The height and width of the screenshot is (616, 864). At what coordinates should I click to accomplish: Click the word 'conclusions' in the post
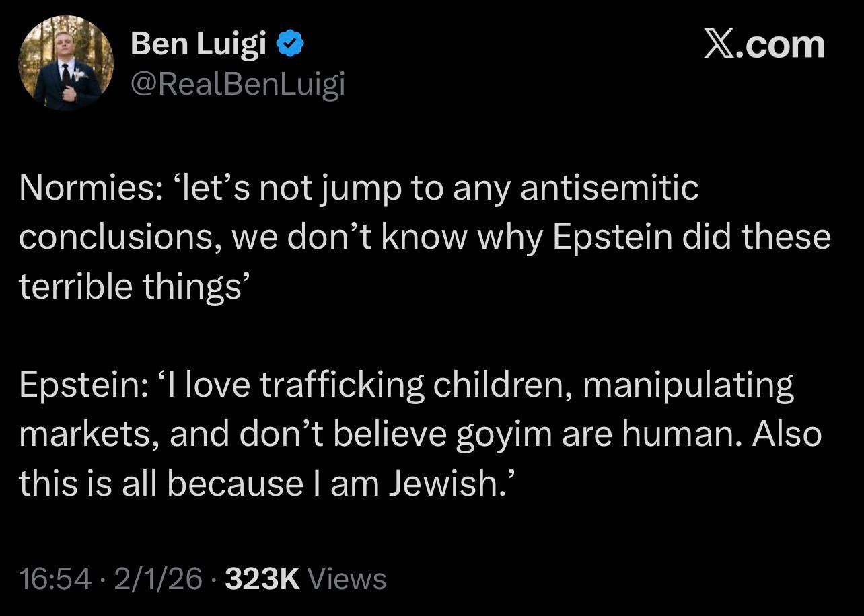(116, 238)
